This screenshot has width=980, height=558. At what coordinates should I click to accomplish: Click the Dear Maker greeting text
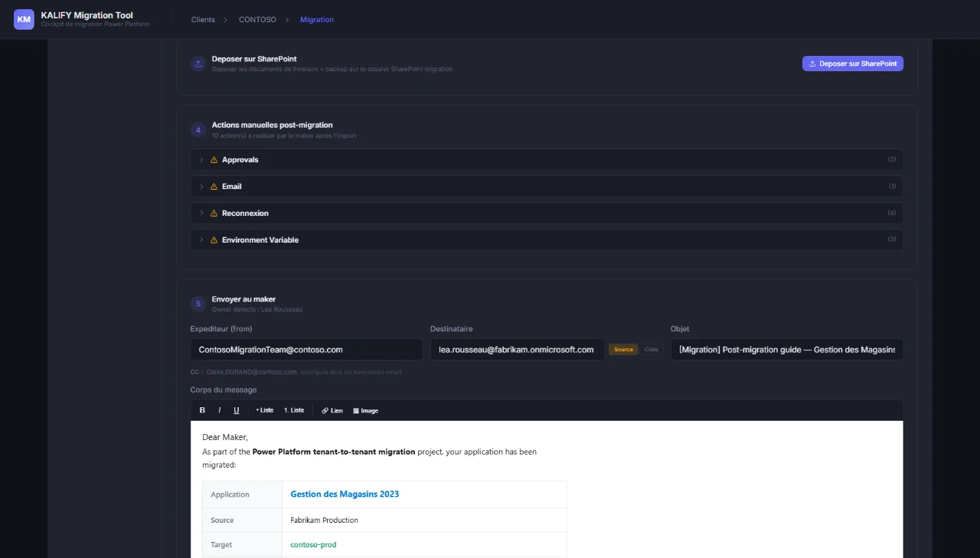[x=225, y=437]
